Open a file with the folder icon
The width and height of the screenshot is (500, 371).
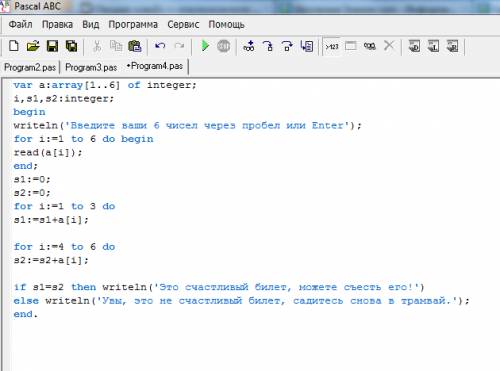click(33, 46)
